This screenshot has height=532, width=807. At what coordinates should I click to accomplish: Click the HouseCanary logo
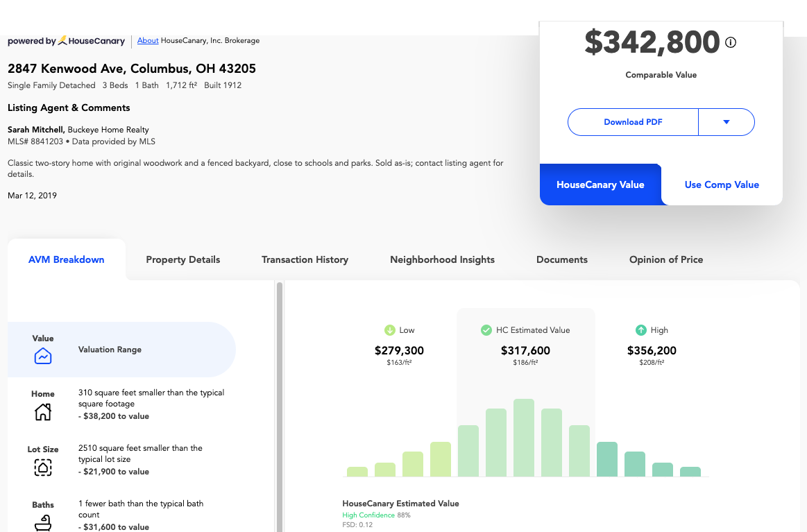91,41
